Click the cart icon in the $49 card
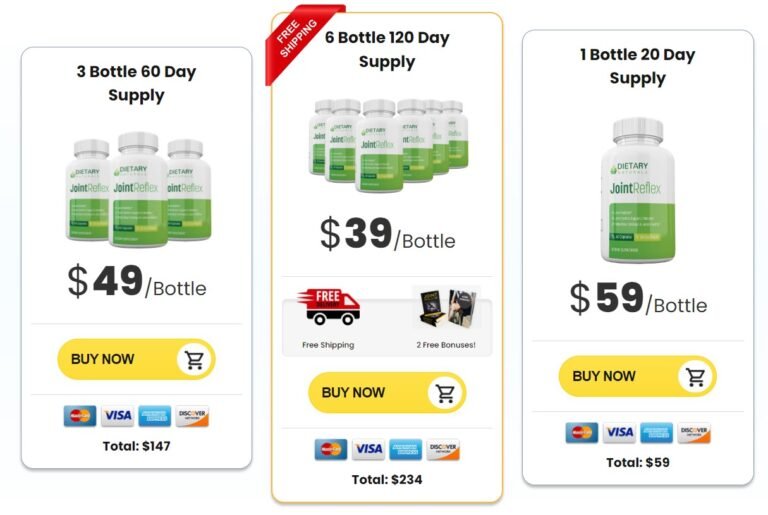768x515 pixels. click(x=194, y=360)
